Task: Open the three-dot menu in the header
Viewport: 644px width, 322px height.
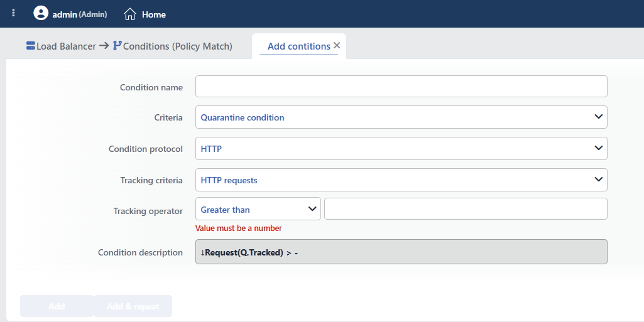Action: pyautogui.click(x=13, y=13)
